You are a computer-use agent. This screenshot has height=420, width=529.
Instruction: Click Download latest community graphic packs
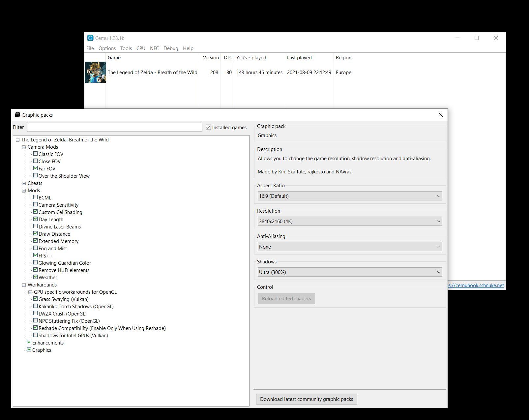tap(307, 399)
